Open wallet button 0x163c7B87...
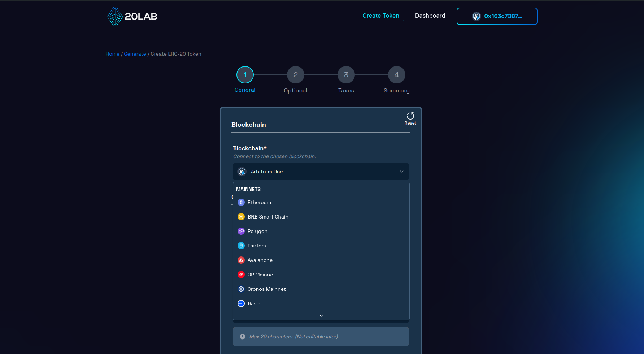 (x=497, y=16)
